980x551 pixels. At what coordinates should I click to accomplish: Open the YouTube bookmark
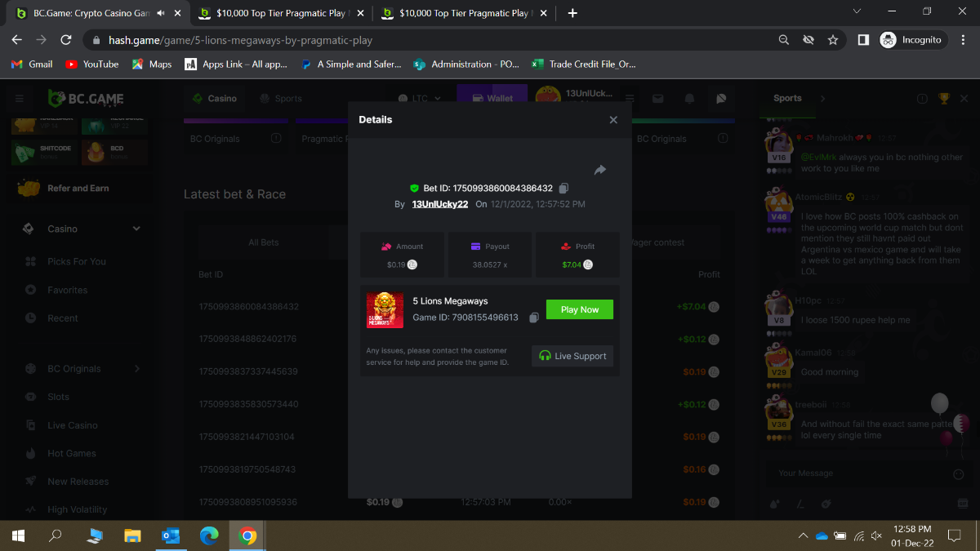tap(91, 64)
